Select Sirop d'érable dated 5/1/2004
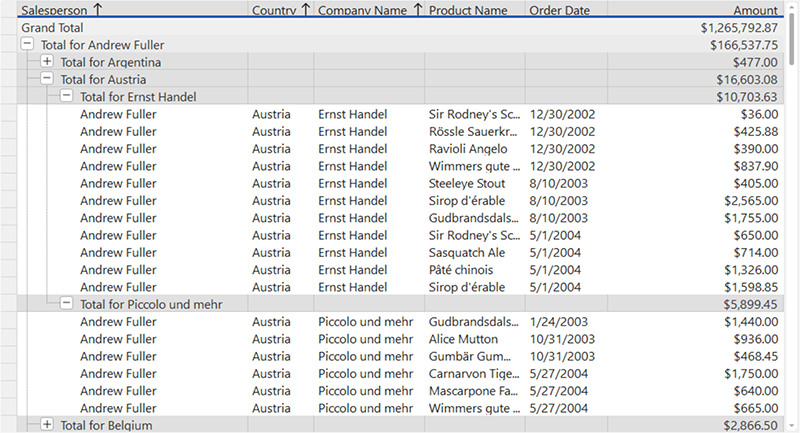The width and height of the screenshot is (800, 433). click(475, 287)
